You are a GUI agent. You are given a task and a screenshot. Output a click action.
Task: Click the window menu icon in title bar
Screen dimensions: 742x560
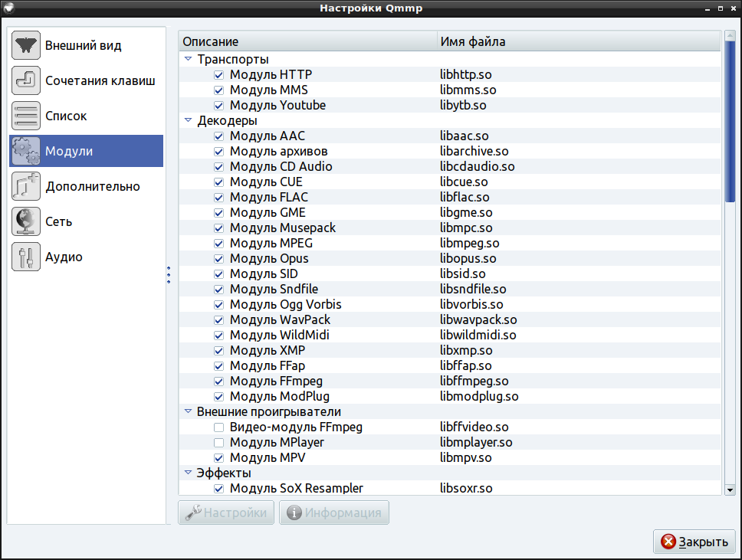click(9, 8)
